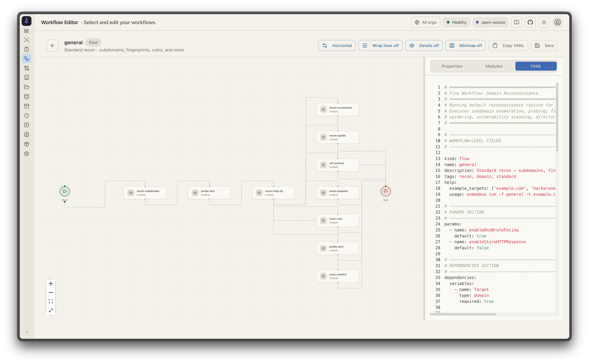Select the Start node
Viewport: 589px width, 364px height.
coord(65,191)
